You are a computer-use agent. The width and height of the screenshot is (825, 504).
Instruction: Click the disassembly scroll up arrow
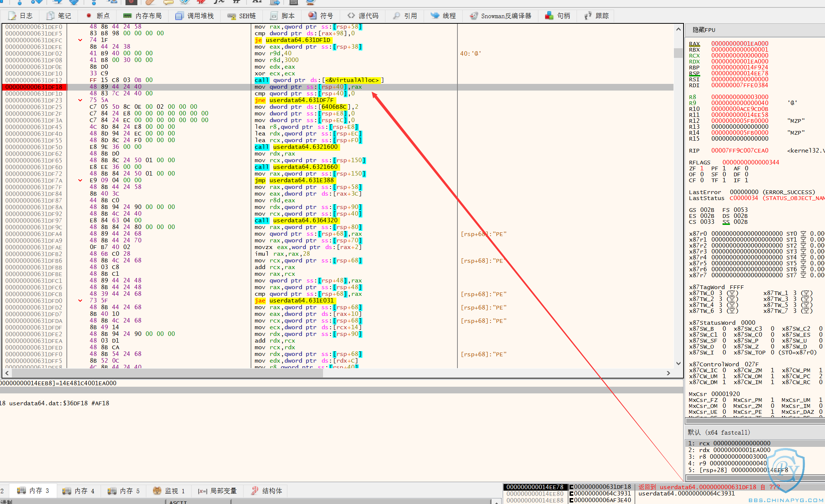pos(678,29)
